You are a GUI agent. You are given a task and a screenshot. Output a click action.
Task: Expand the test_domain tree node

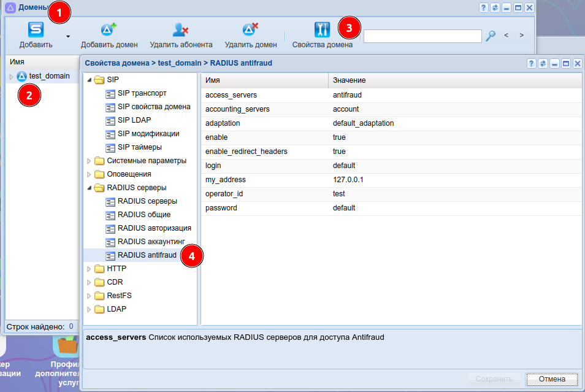[11, 77]
